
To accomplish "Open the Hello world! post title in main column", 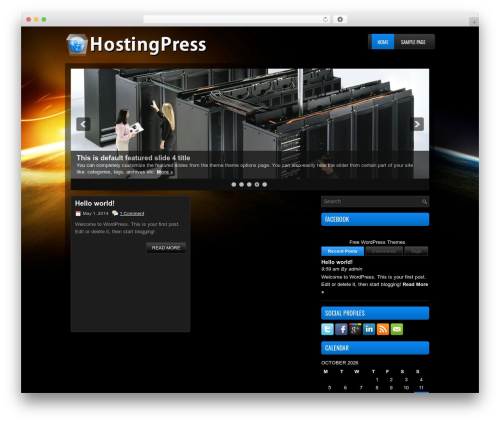I will coord(95,203).
